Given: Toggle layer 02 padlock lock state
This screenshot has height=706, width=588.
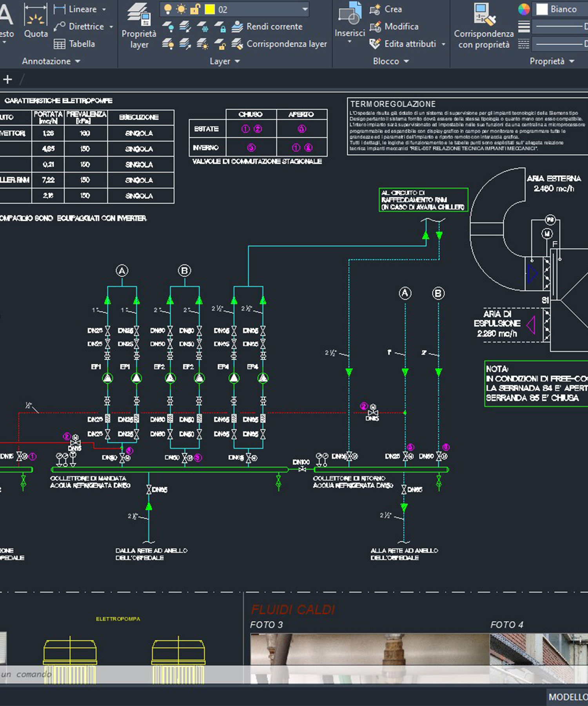Looking at the screenshot, I should pyautogui.click(x=195, y=9).
